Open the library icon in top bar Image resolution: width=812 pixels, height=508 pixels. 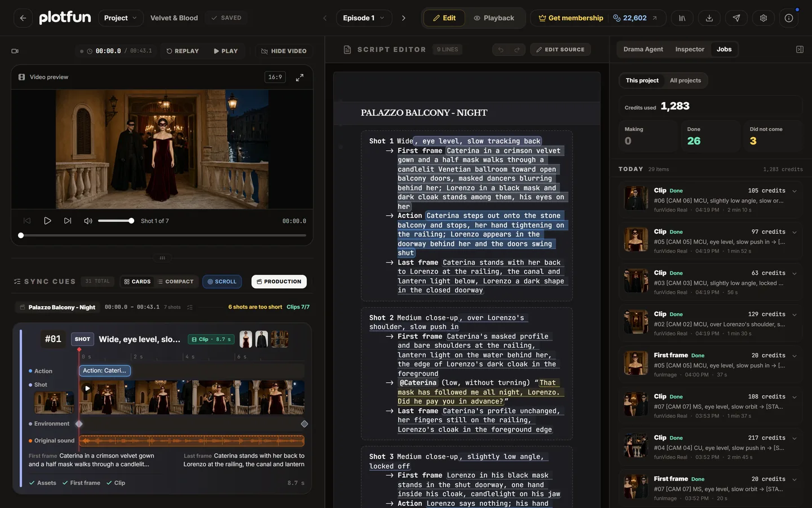coord(682,18)
